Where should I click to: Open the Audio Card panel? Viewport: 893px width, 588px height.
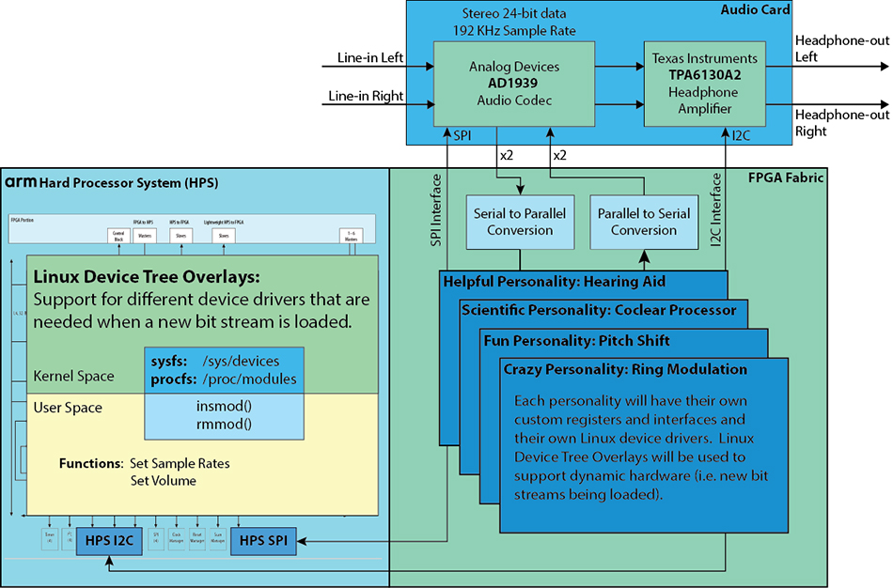tap(755, 9)
